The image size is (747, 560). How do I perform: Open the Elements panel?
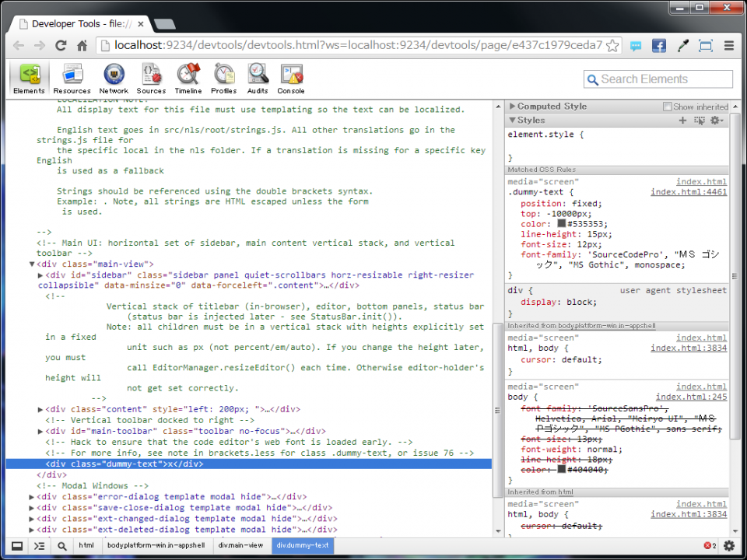29,78
